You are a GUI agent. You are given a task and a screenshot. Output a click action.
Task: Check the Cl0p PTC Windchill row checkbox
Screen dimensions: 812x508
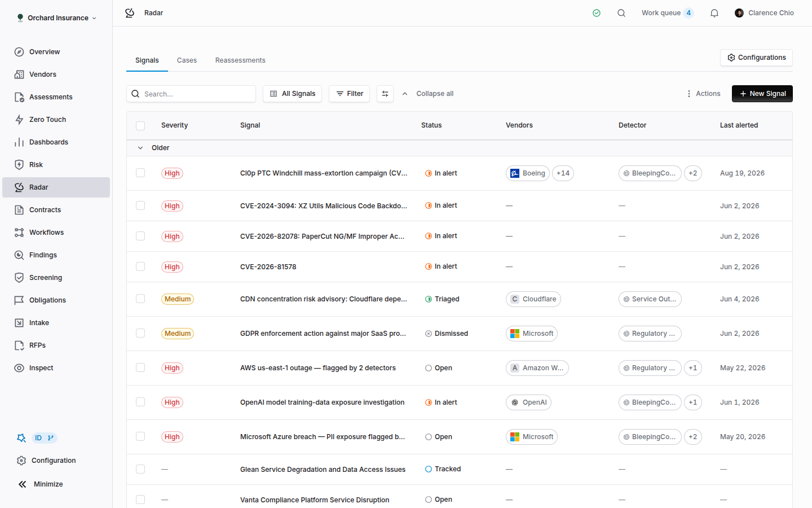tap(140, 173)
